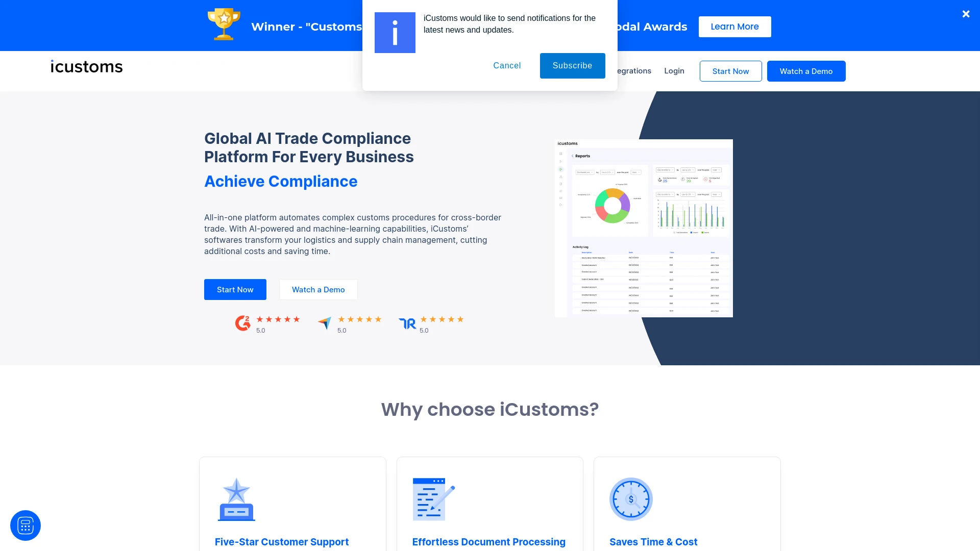Dismiss the notification banner X button
Viewport: 980px width, 551px height.
[x=966, y=13]
